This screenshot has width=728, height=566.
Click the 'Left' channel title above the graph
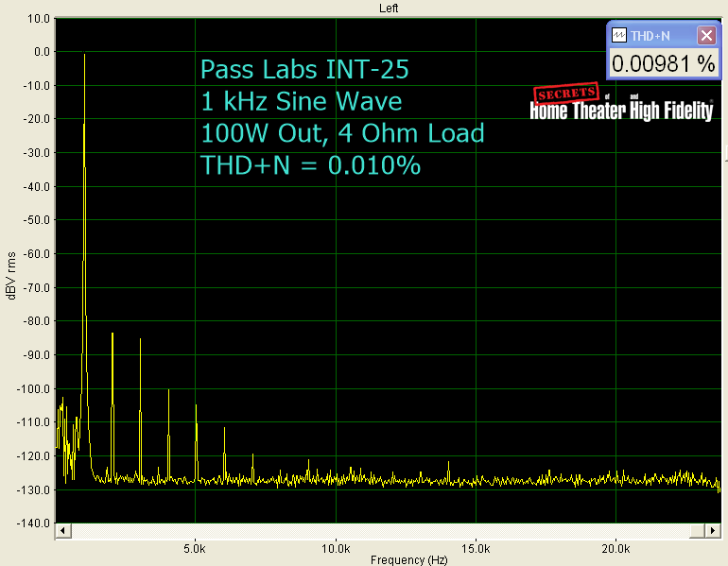[x=389, y=8]
